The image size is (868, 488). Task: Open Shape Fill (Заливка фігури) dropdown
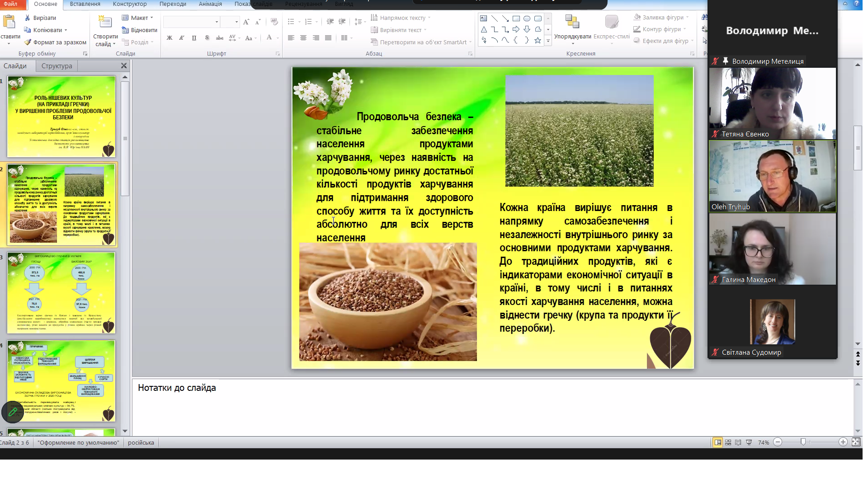point(661,17)
